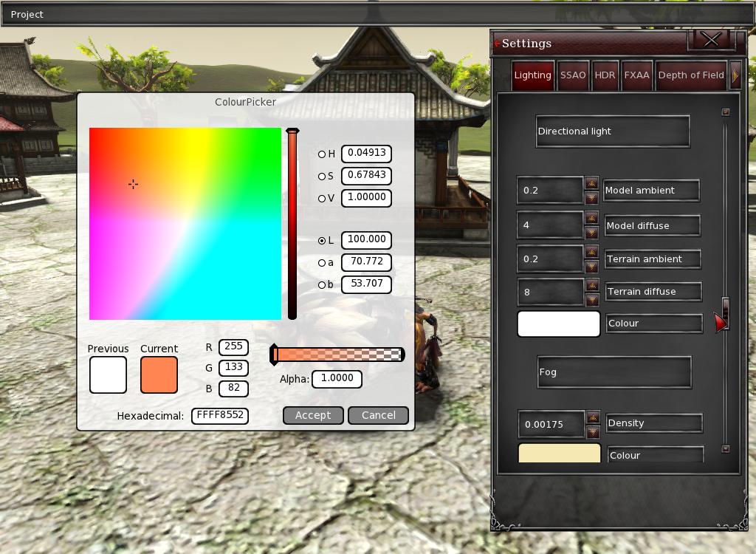This screenshot has height=554, width=756.
Task: Decrease Model ambient value
Action: pos(591,198)
